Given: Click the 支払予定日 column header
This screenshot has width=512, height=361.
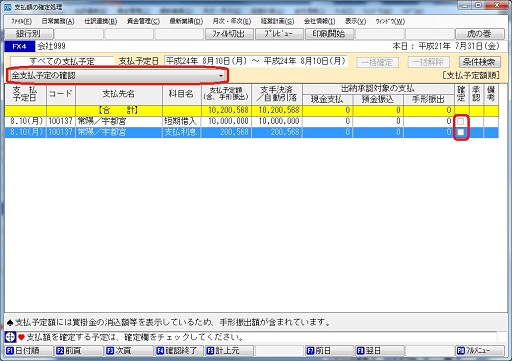Looking at the screenshot, I should [x=25, y=94].
